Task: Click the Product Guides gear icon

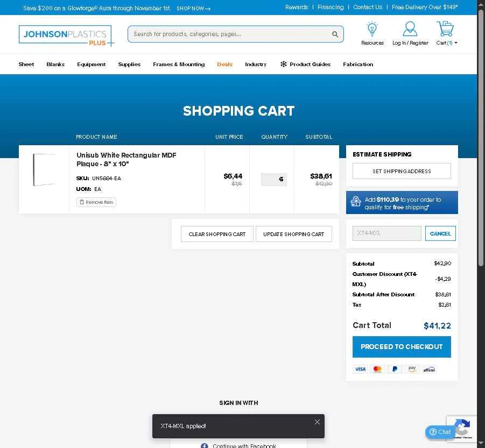Action: 283,64
